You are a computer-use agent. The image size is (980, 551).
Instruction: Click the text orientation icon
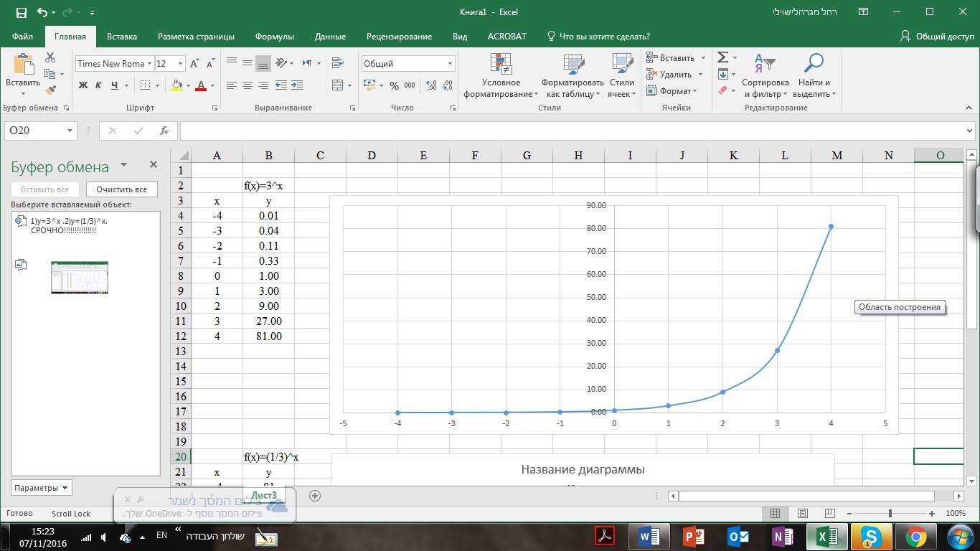click(x=281, y=63)
